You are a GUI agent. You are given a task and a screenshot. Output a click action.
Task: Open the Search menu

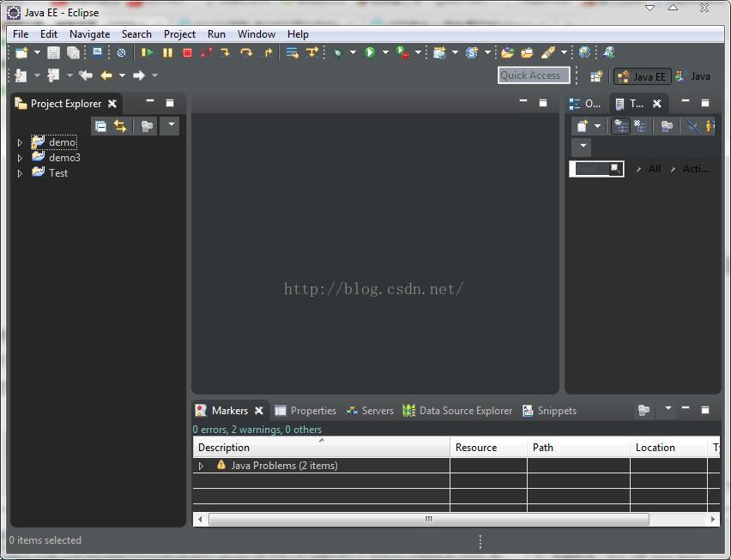(136, 34)
